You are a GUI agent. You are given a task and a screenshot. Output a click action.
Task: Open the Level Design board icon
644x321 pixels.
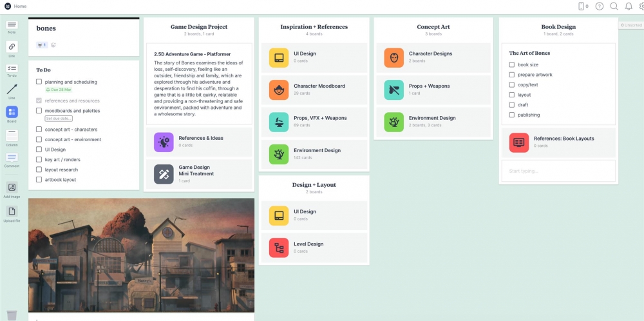point(278,248)
